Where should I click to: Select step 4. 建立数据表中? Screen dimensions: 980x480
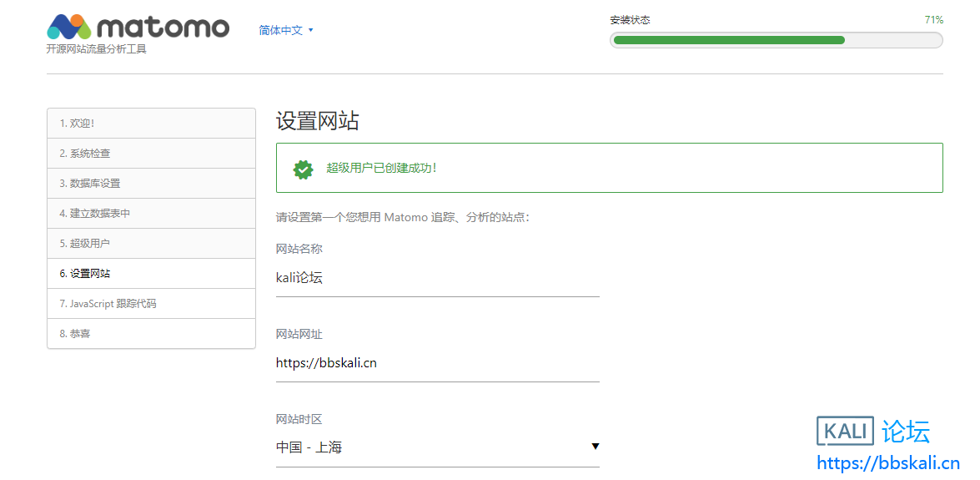[x=151, y=214]
